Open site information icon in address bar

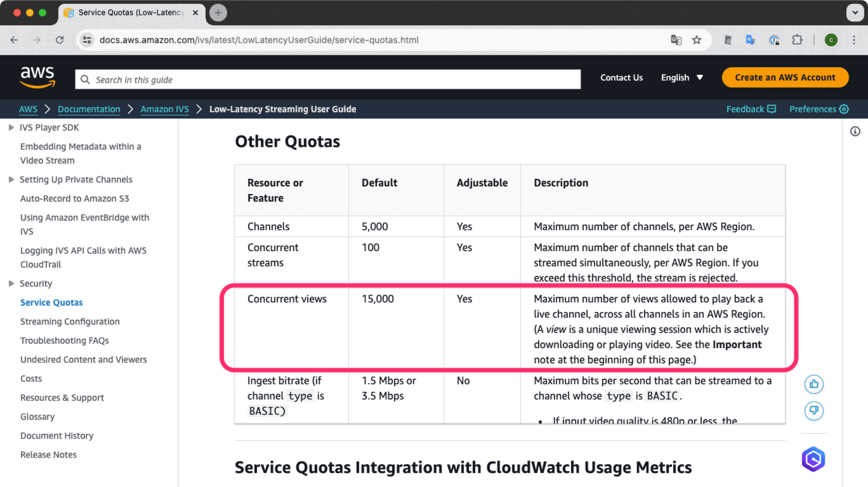tap(87, 40)
